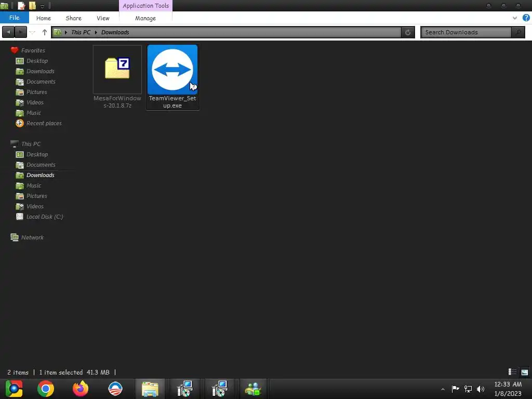Open Music under Favorites

click(x=34, y=113)
